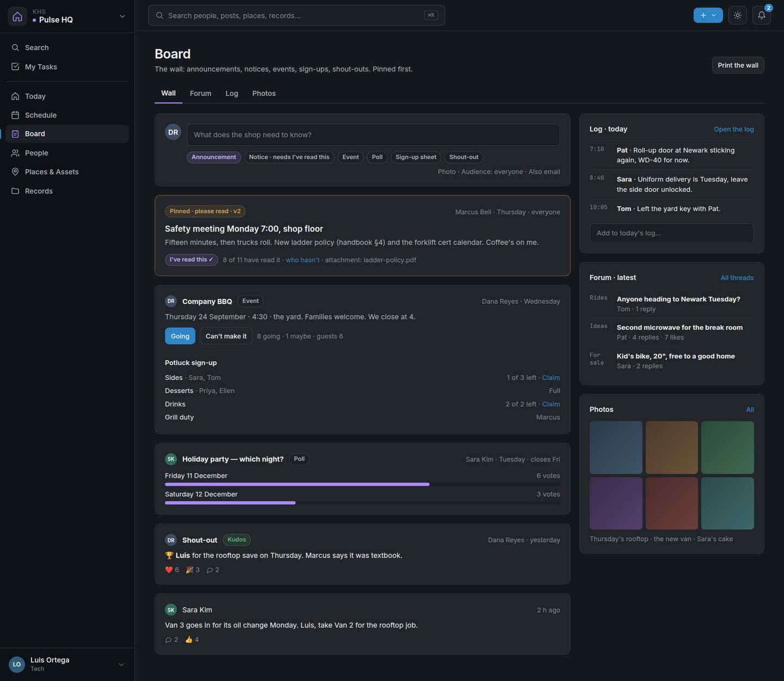Select the Poll post type chip
Viewport: 784px width, 681px height.
pyautogui.click(x=377, y=157)
